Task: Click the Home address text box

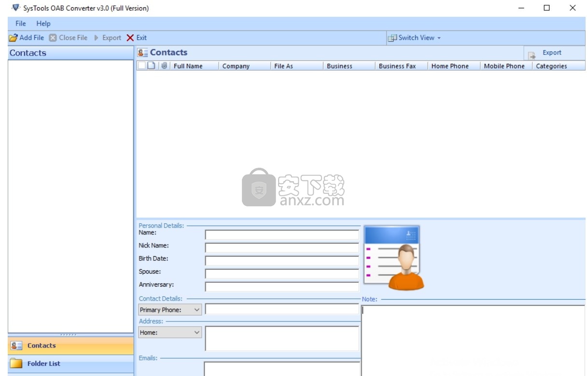Action: (x=282, y=338)
